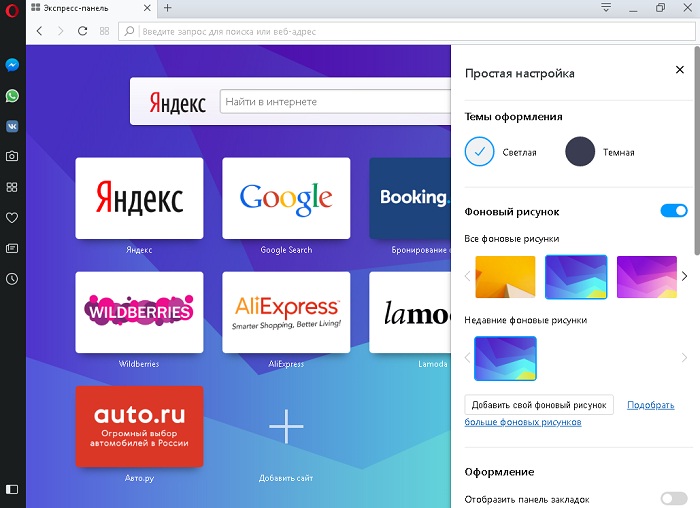This screenshot has width=700, height=508.
Task: Open browsing history clock icon
Action: 12,279
